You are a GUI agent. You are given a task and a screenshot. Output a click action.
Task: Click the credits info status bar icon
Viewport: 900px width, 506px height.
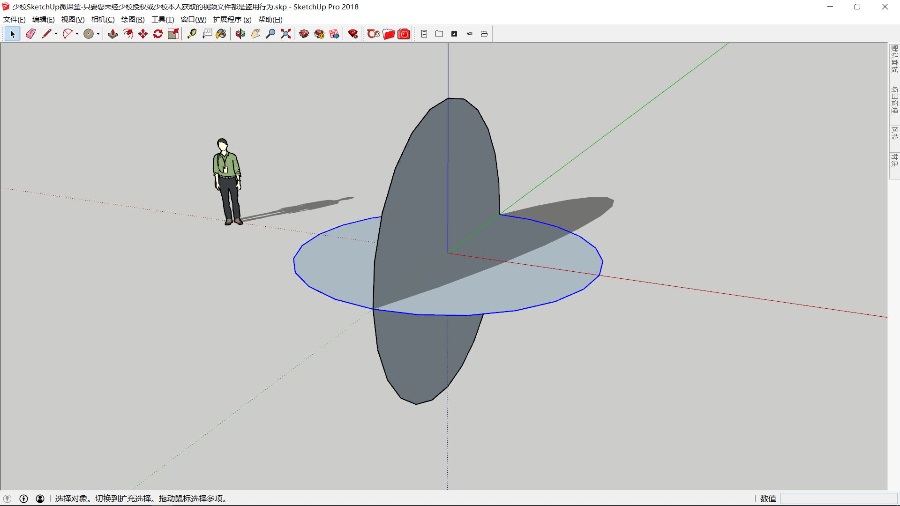[x=24, y=499]
